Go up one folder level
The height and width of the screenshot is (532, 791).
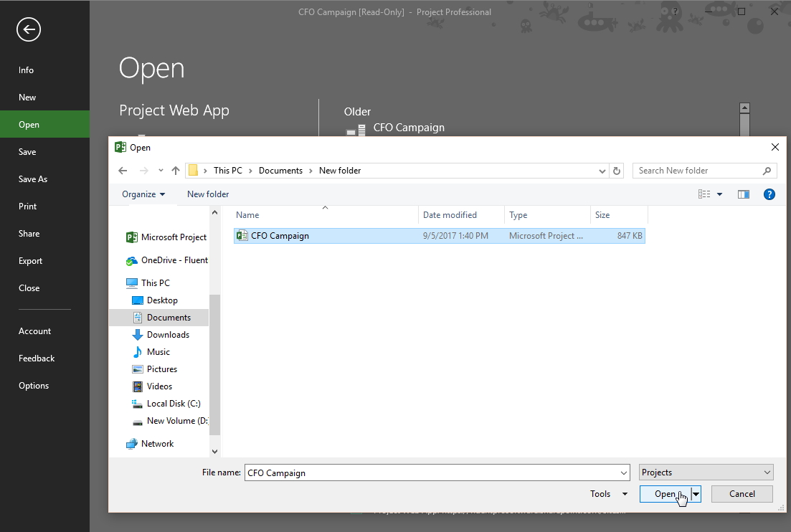point(176,171)
